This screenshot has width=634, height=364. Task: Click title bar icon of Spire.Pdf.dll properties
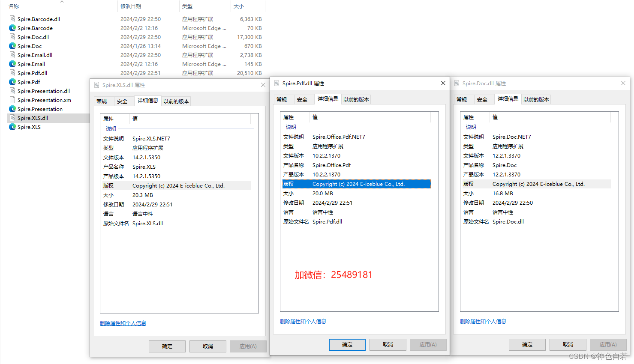277,83
